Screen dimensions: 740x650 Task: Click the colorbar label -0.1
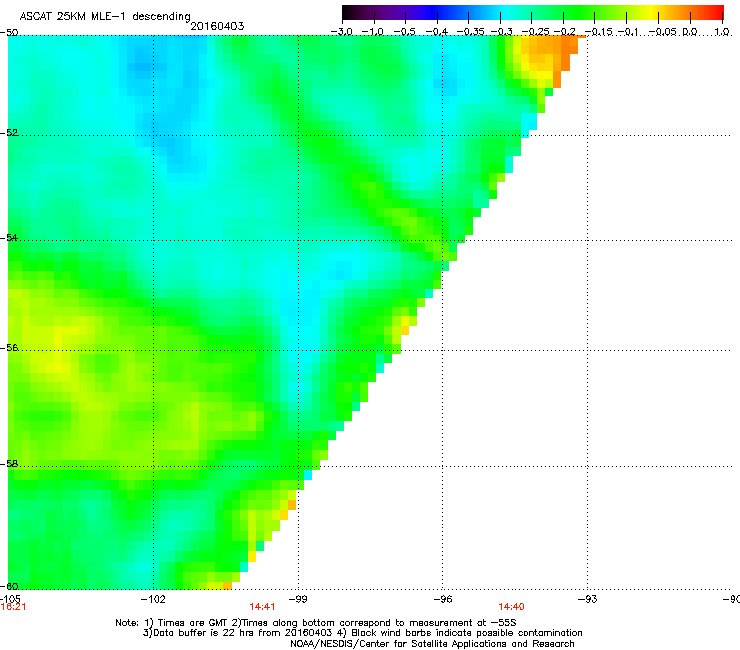(628, 32)
